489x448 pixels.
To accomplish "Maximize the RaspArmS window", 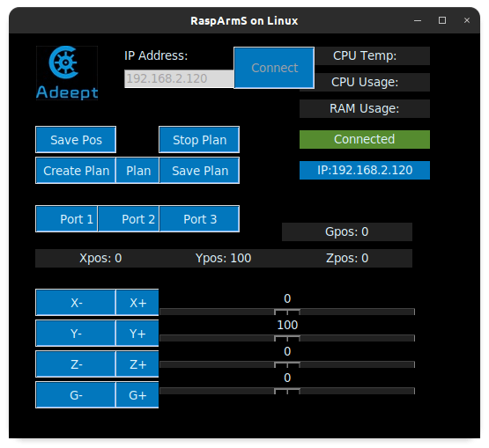I will 442,20.
